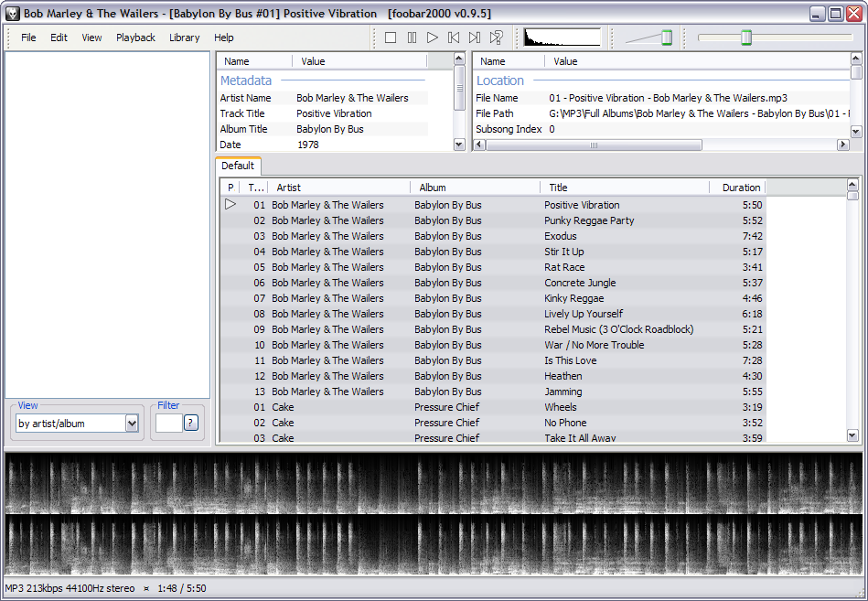The image size is (868, 601).
Task: Sort playlist by Artist column header
Action: click(x=338, y=188)
